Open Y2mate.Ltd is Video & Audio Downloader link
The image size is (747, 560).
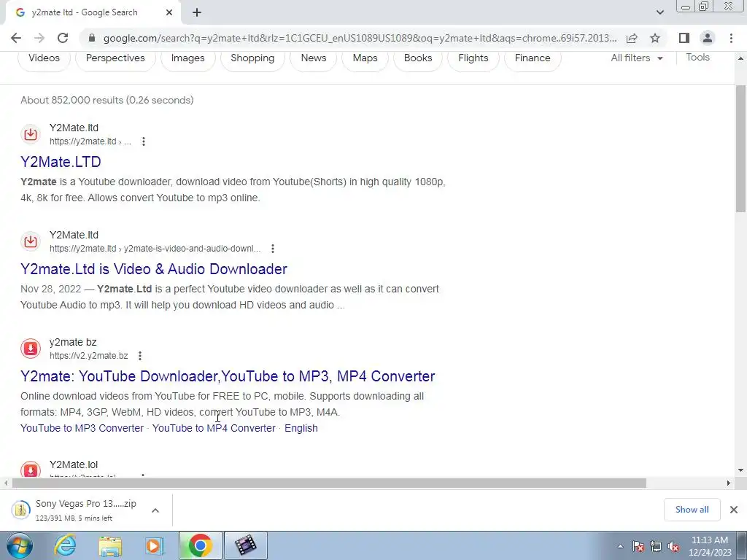[x=153, y=269]
